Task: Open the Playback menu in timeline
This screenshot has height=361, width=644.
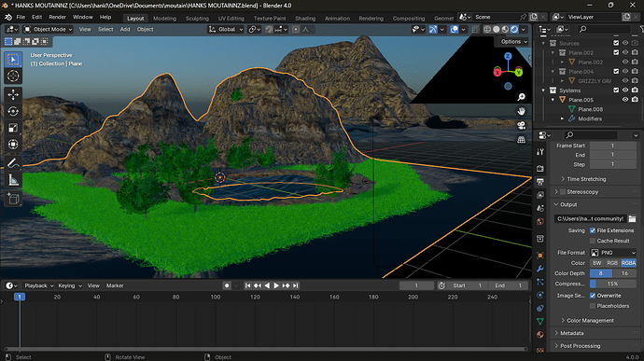Action: pyautogui.click(x=38, y=285)
